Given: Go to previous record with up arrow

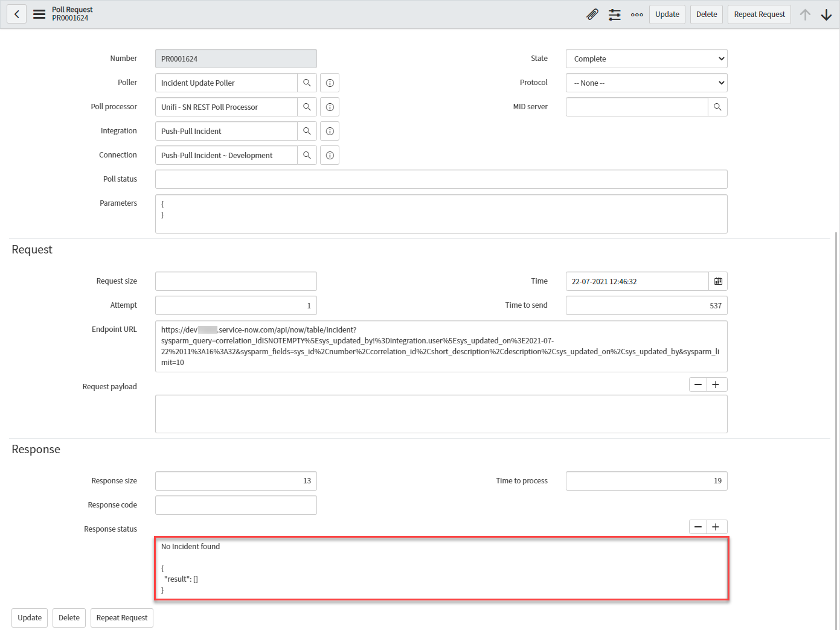Looking at the screenshot, I should tap(805, 14).
